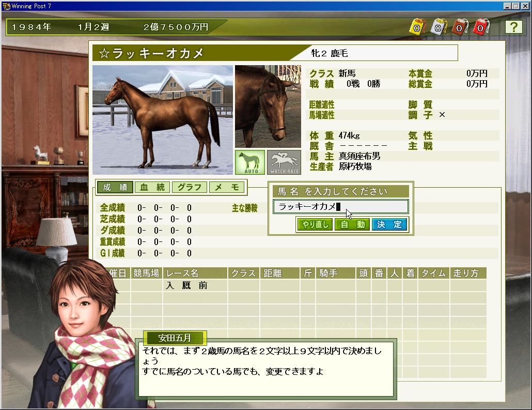Click the date 1984年 in top bar
532x410 pixels.
click(x=32, y=27)
